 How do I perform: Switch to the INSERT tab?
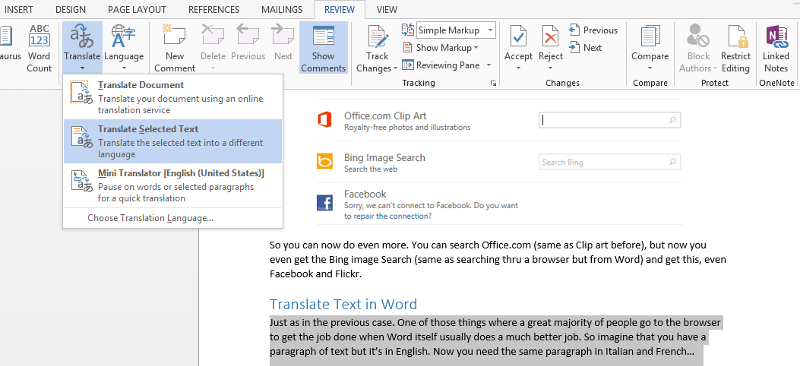click(18, 9)
